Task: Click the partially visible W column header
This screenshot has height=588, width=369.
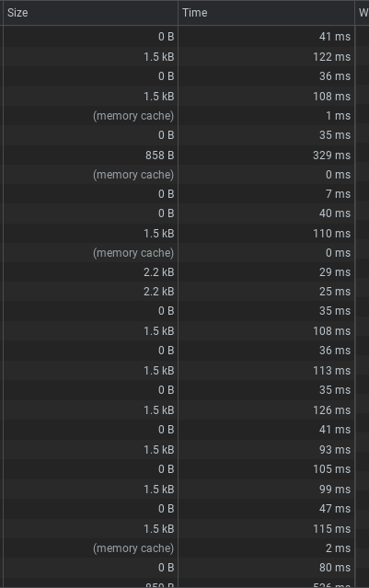Action: pos(363,13)
